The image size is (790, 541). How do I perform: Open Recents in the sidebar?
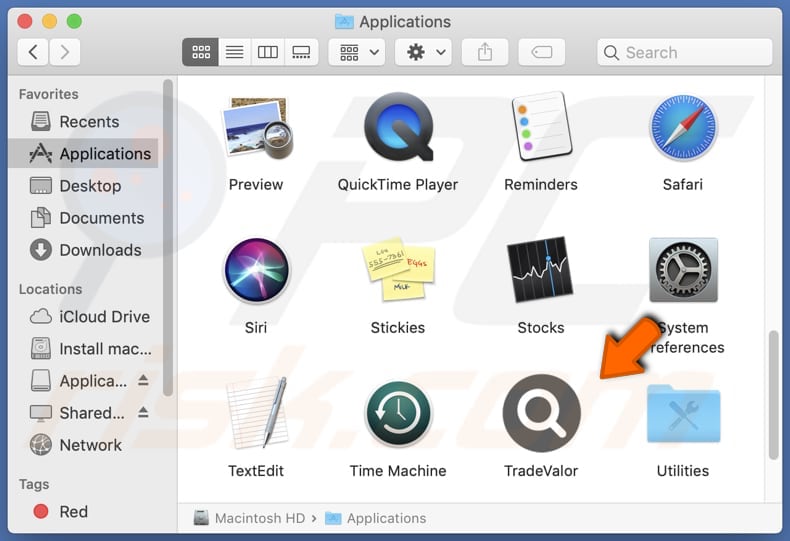pos(83,121)
